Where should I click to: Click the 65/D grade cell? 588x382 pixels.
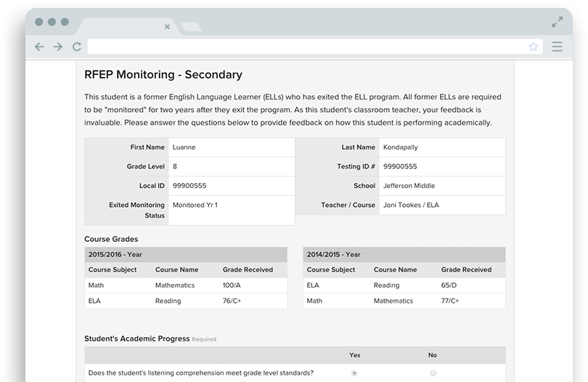pos(449,285)
